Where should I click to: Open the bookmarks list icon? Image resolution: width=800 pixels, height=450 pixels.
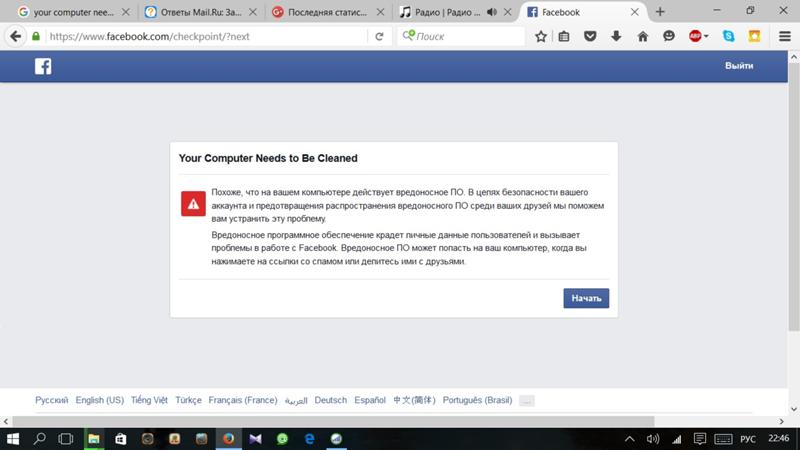point(564,36)
